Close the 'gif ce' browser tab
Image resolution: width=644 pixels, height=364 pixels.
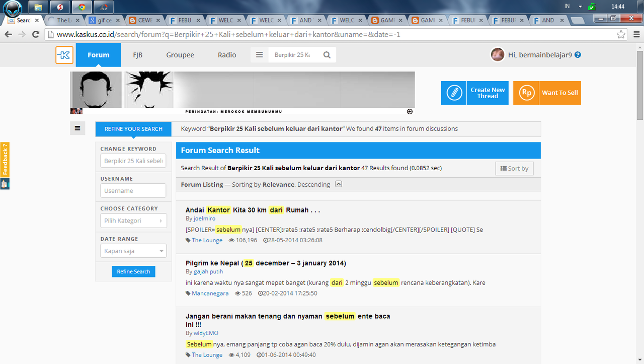(118, 21)
